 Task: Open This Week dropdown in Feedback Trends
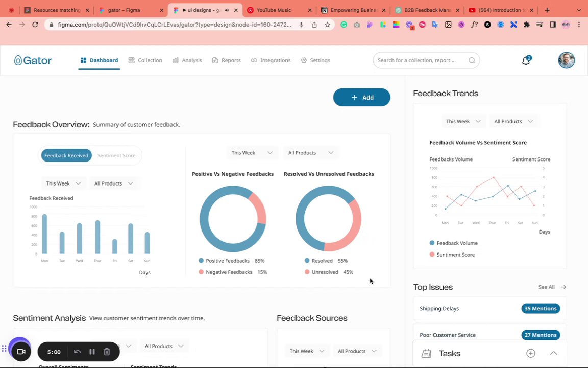[x=463, y=121]
